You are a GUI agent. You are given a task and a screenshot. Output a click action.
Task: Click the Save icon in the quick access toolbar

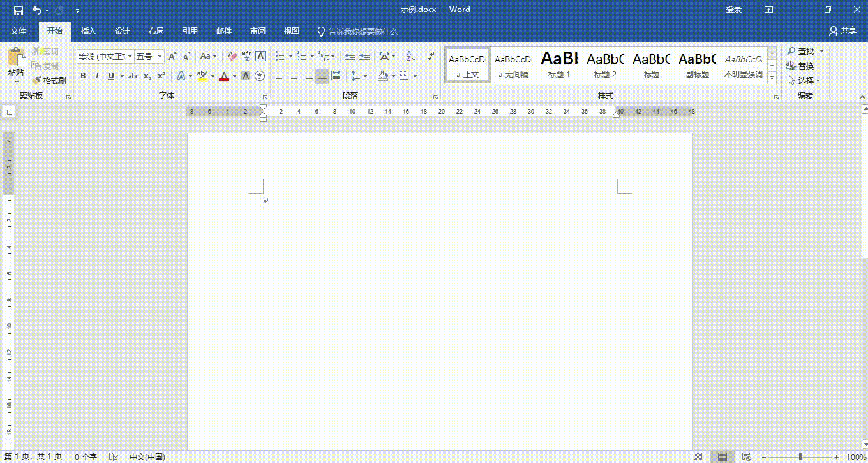tap(19, 10)
